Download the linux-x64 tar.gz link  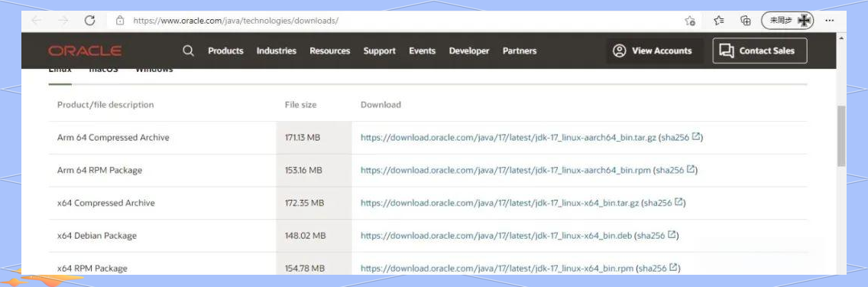click(x=499, y=203)
